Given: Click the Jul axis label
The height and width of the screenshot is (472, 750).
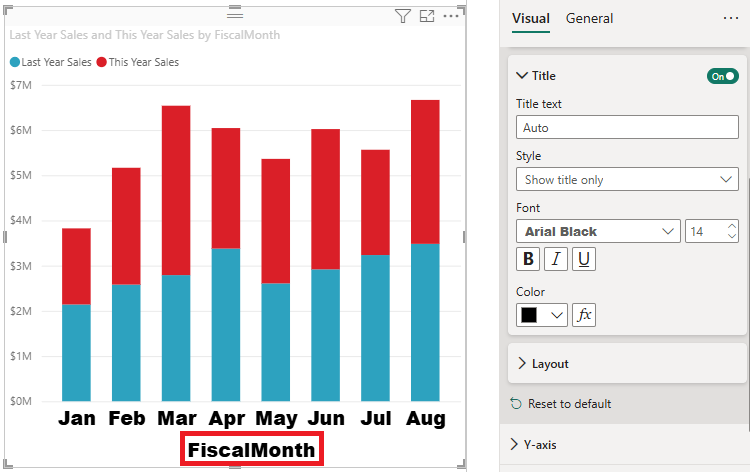Looking at the screenshot, I should [375, 418].
